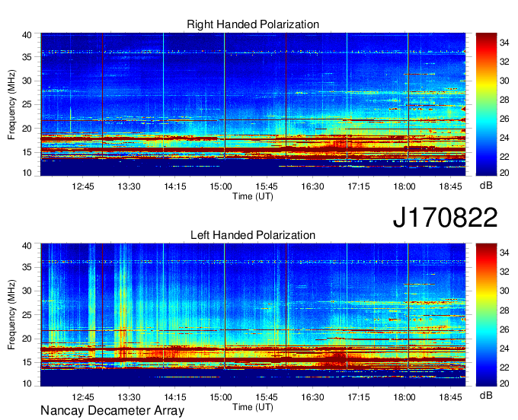
Task: Click the '20' frequency tick on upper plot
Action: (x=27, y=129)
